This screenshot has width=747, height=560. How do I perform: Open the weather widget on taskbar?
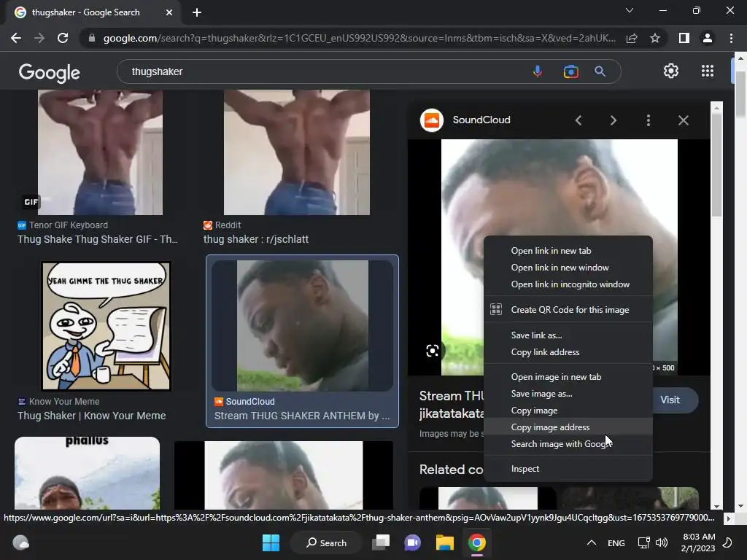tap(20, 542)
